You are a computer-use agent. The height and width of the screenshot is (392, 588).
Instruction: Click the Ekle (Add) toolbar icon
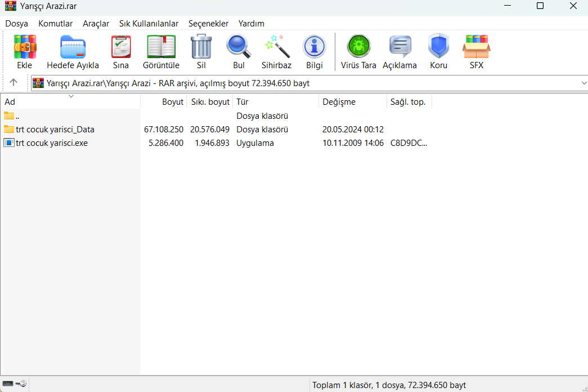tap(25, 47)
